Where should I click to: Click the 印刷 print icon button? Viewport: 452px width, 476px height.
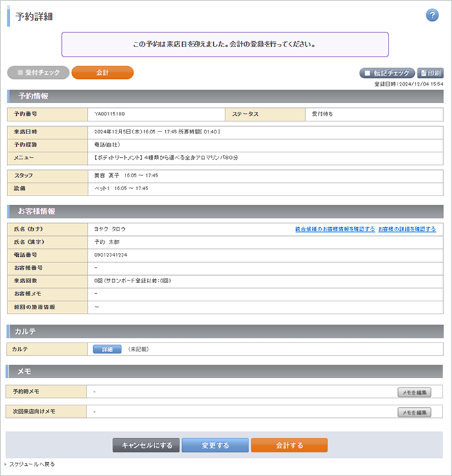430,73
